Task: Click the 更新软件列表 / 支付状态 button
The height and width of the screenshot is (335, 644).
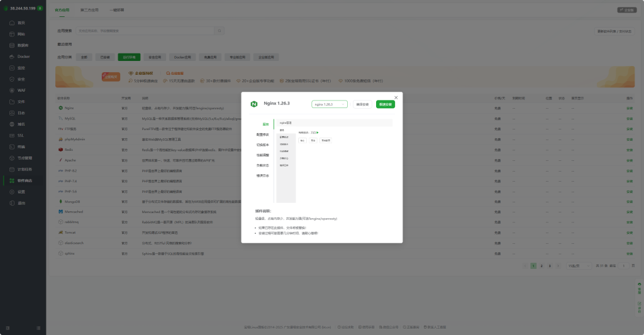Action: [x=614, y=31]
